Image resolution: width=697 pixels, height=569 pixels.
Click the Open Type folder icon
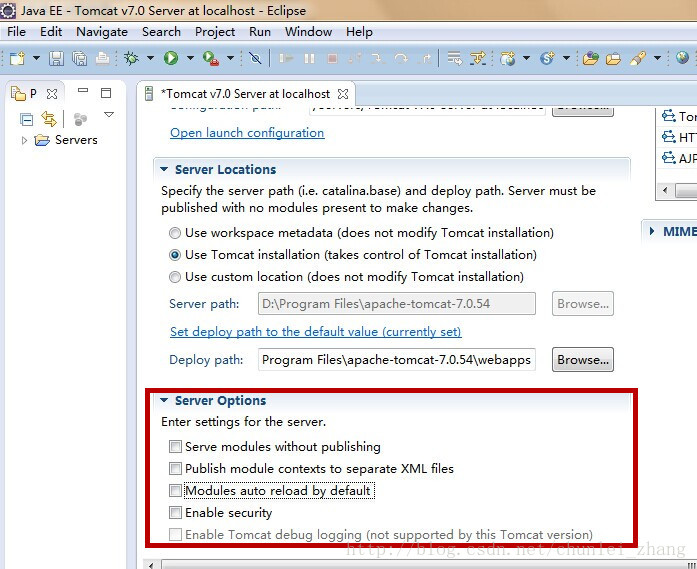590,58
